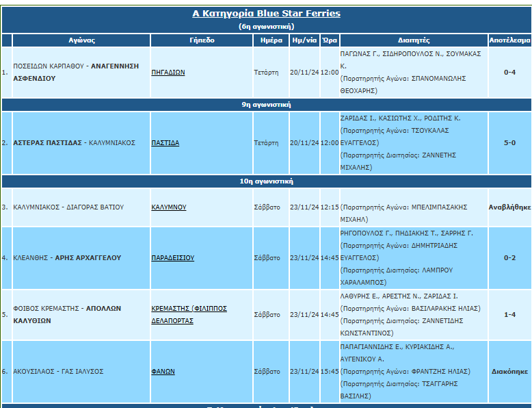The height and width of the screenshot is (408, 532).
Task: Select the Γήπεδο column header
Action: 202,40
